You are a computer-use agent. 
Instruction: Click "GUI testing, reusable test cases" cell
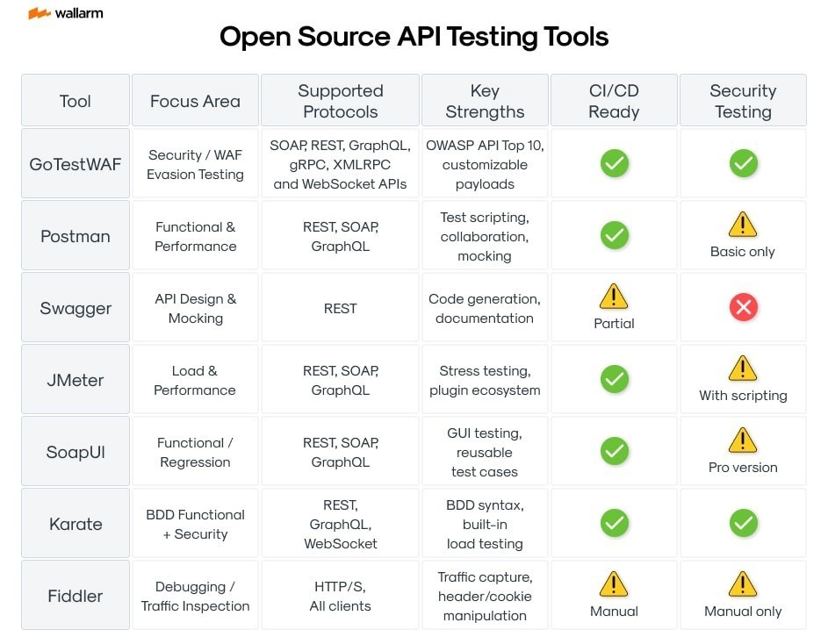tap(485, 452)
